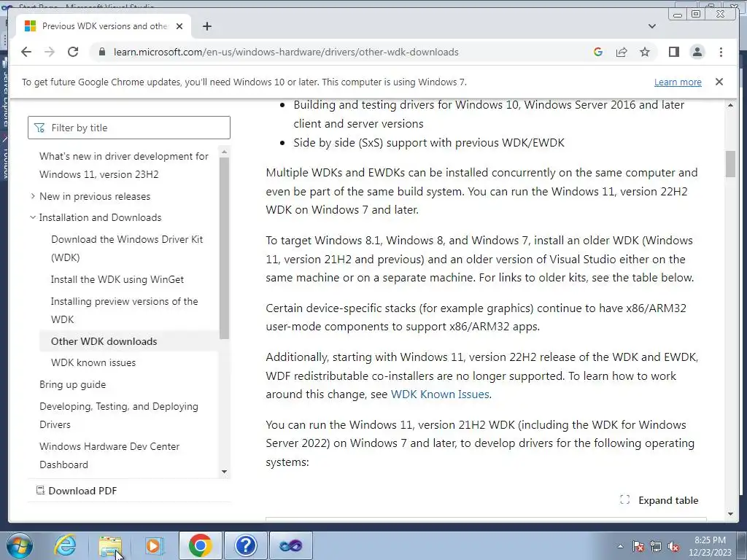Open the Google icon in the address bar
747x560 pixels.
click(598, 52)
